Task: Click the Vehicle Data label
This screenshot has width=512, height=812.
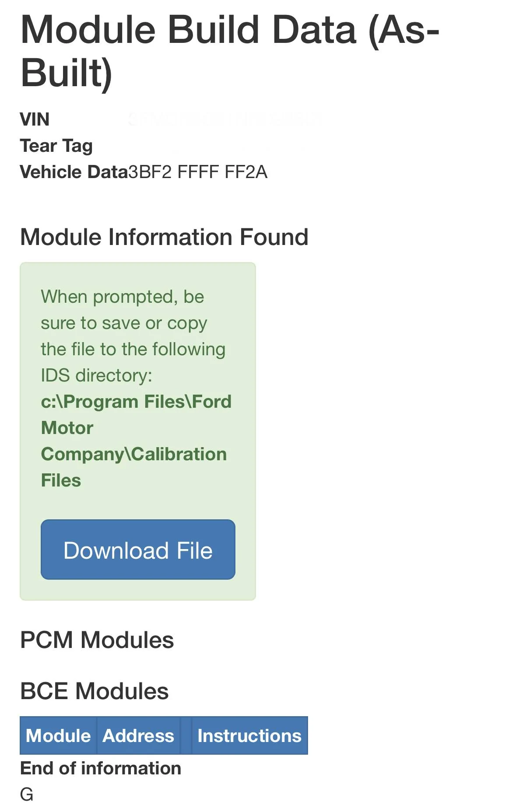Action: 74,172
